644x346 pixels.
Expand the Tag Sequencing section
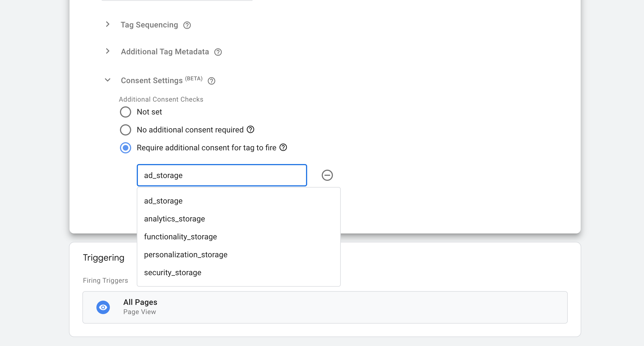[108, 24]
